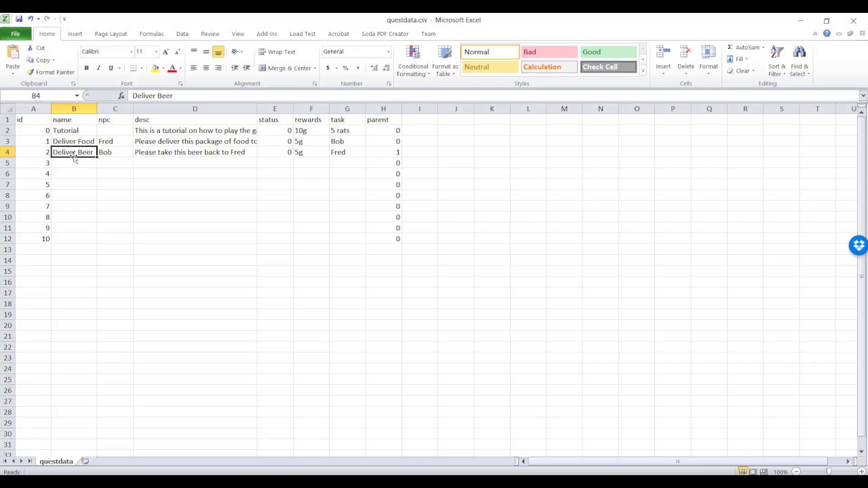The width and height of the screenshot is (868, 488).
Task: Open Sort & Filter menu
Action: click(777, 61)
